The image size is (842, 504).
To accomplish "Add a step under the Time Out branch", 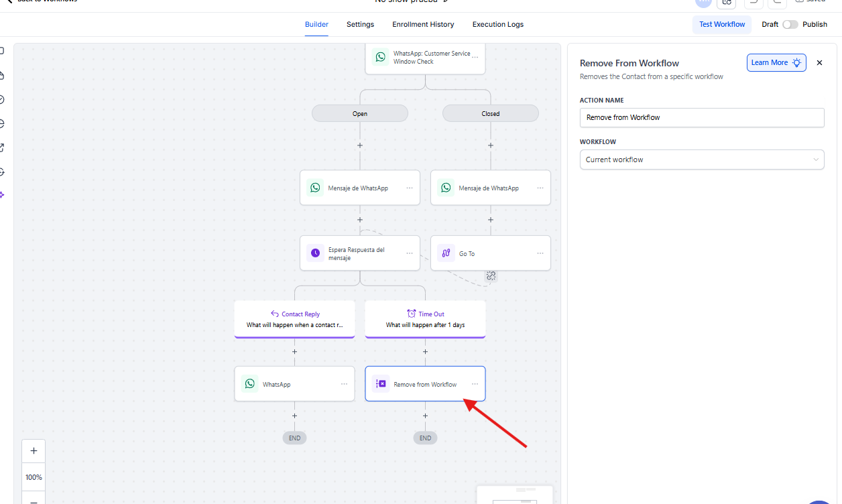I will [425, 352].
